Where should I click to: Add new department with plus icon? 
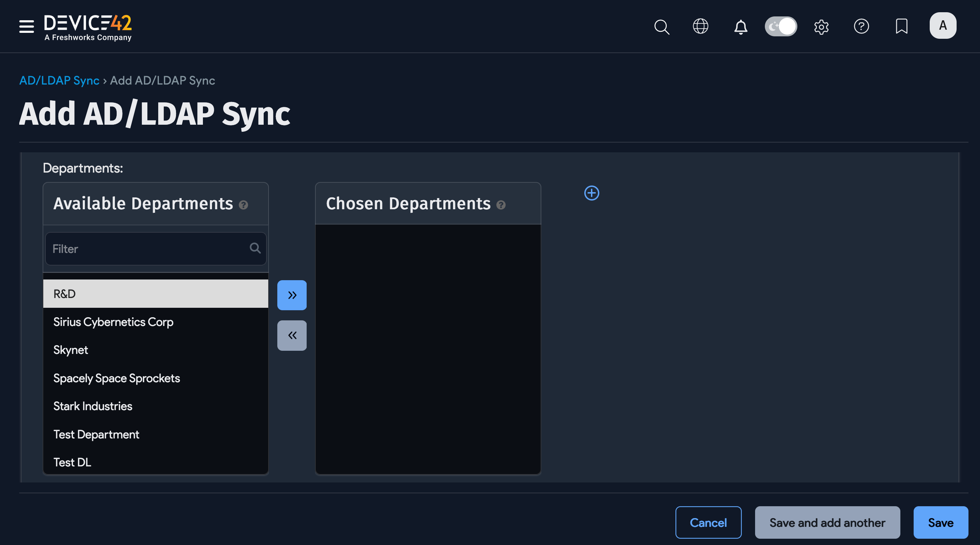591,193
